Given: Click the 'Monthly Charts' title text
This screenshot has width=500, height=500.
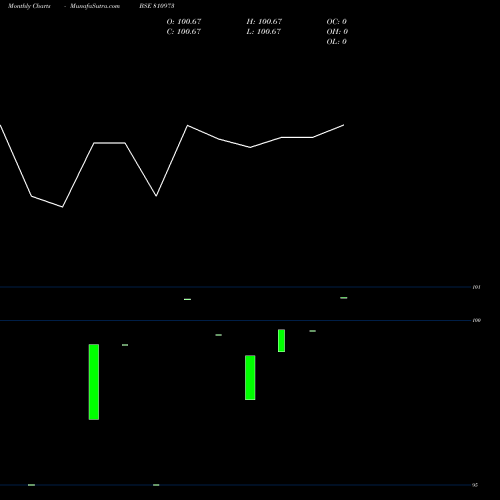Looking at the screenshot, I should pyautogui.click(x=29, y=6).
